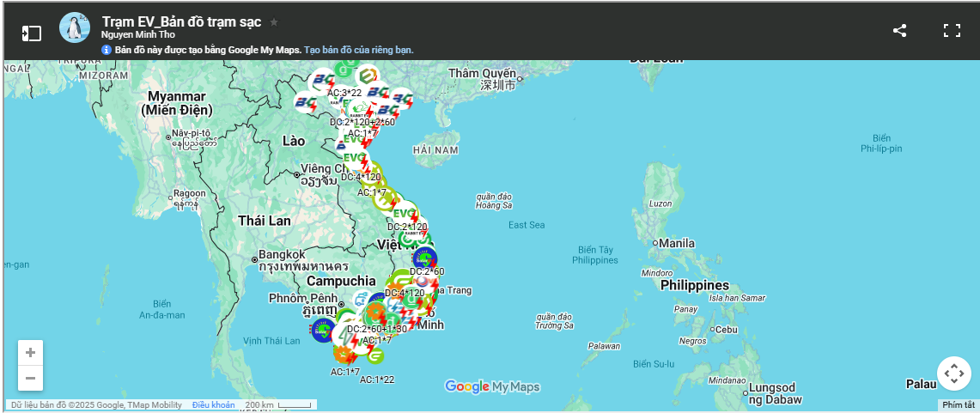Click the Bangkok city label

[282, 254]
